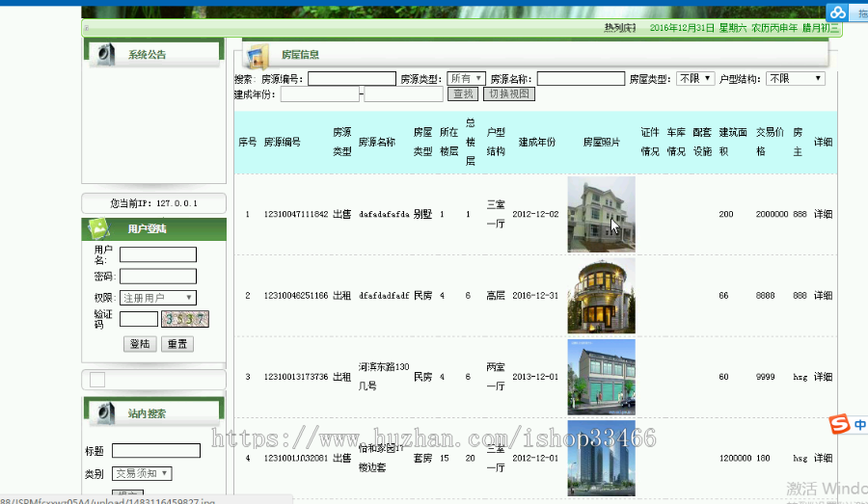Open the 房屋类型 dropdown set to 不限
Image resolution: width=868 pixels, height=504 pixels.
(x=695, y=79)
